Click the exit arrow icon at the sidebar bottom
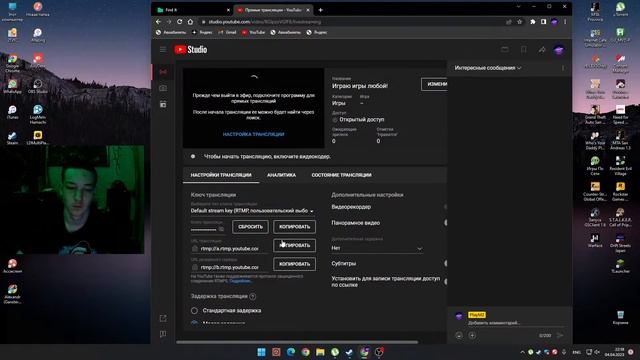 point(163,318)
